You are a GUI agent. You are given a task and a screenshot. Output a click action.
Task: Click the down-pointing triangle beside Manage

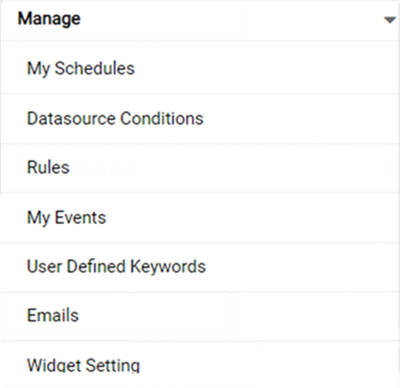(390, 20)
